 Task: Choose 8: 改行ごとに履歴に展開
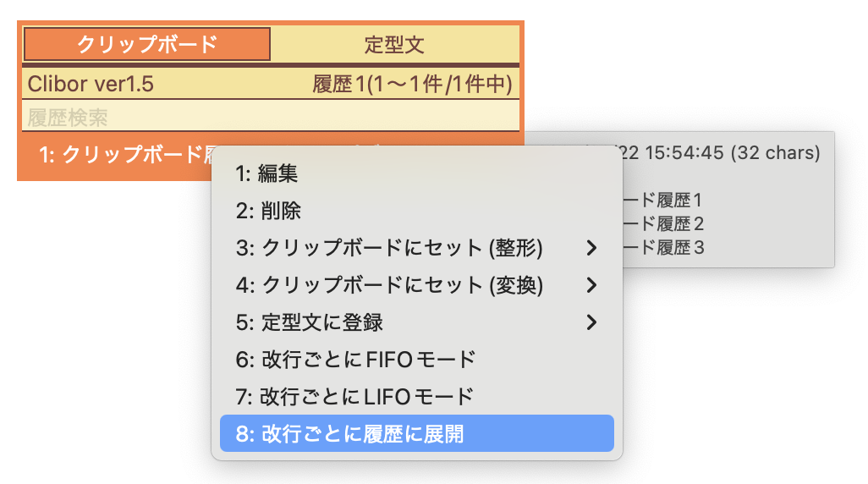[417, 433]
